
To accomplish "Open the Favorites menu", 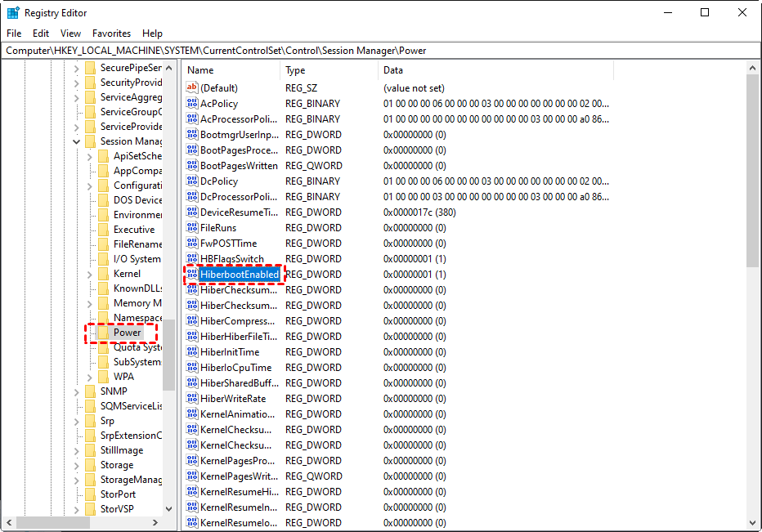I will pyautogui.click(x=112, y=33).
